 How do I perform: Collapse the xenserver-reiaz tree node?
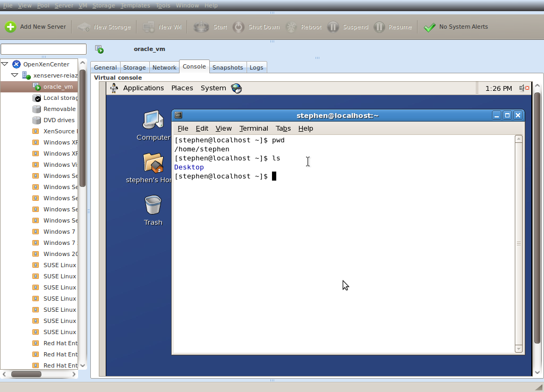(15, 75)
